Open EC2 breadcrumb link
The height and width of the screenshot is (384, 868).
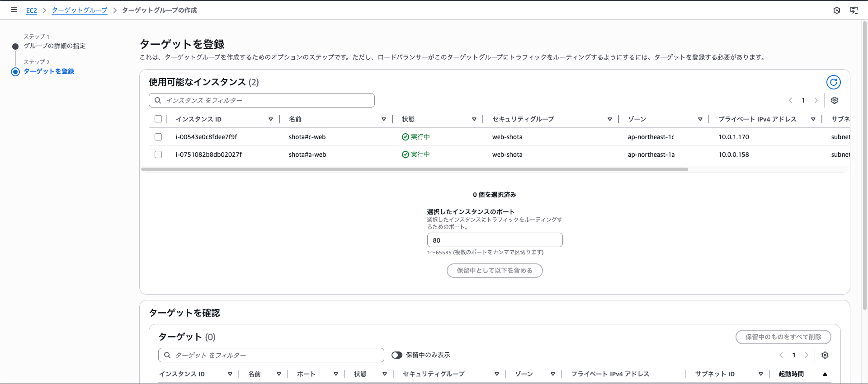coord(32,10)
